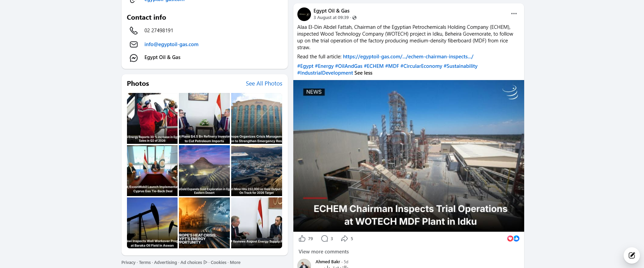Click the Messenger icon in Contact info
This screenshot has height=268, width=644.
pyautogui.click(x=134, y=58)
